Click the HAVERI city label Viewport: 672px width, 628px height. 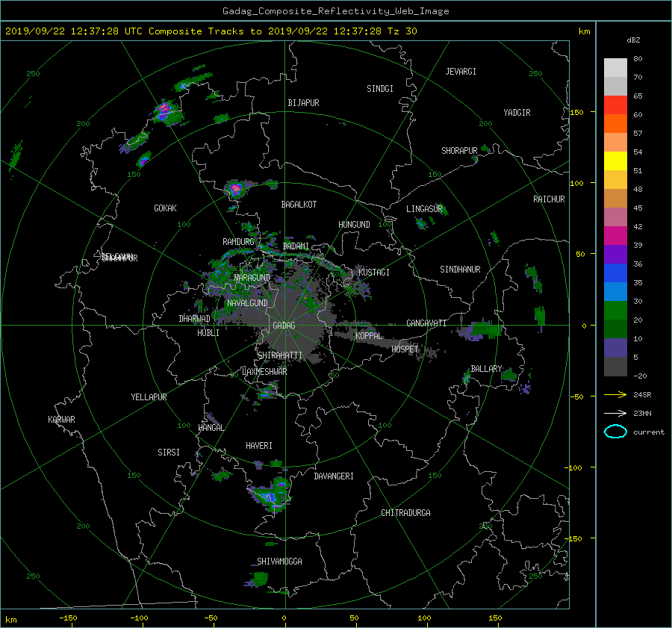[259, 446]
